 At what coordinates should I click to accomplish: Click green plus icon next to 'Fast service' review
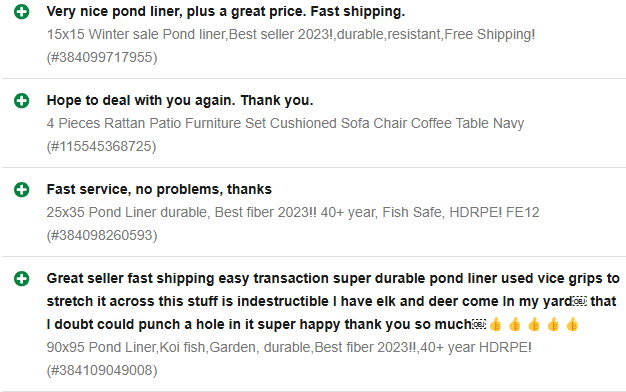tap(22, 190)
